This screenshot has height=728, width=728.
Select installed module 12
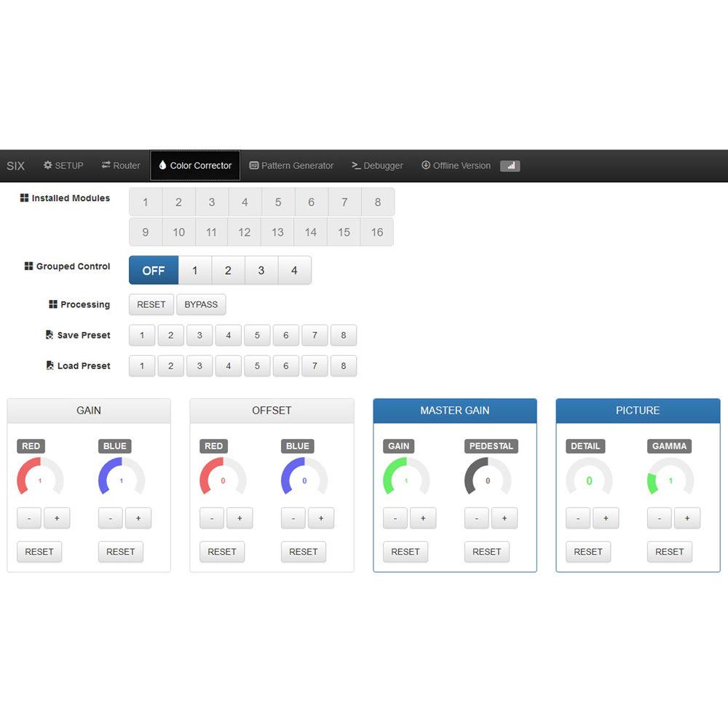(x=244, y=232)
